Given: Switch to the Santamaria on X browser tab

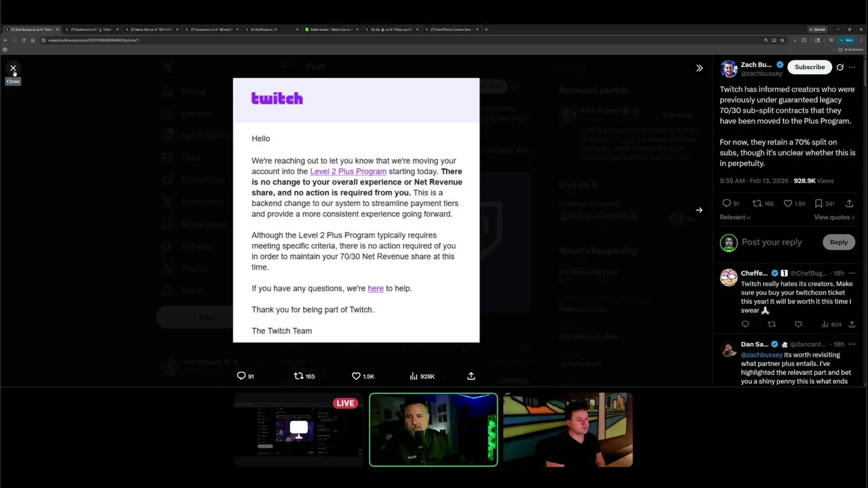Looking at the screenshot, I should pos(212,29).
